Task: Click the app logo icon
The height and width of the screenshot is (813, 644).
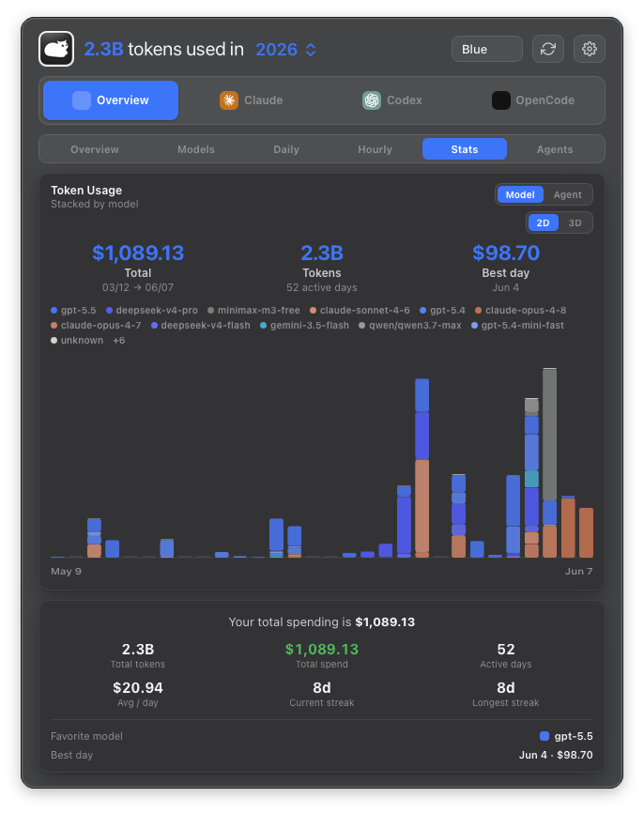Action: [56, 49]
